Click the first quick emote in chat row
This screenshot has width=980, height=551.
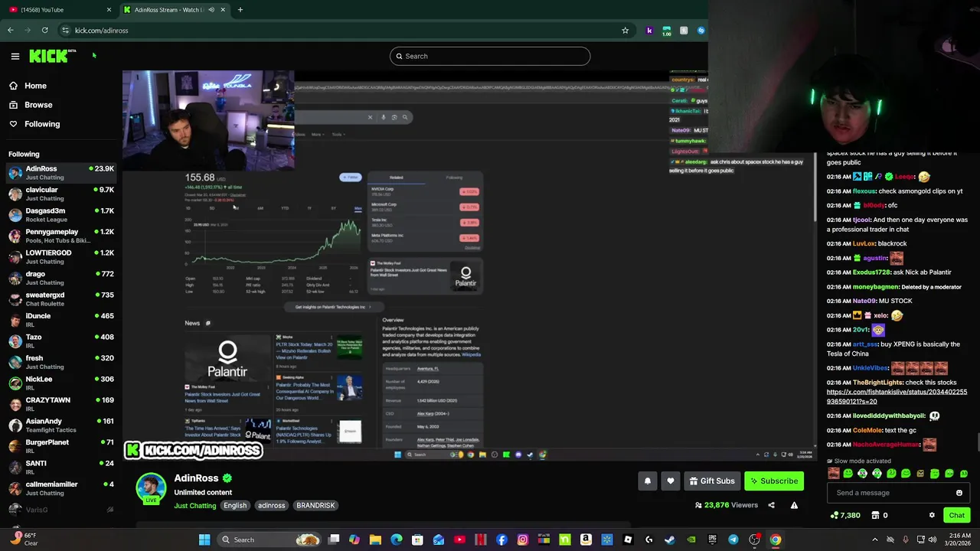(833, 474)
